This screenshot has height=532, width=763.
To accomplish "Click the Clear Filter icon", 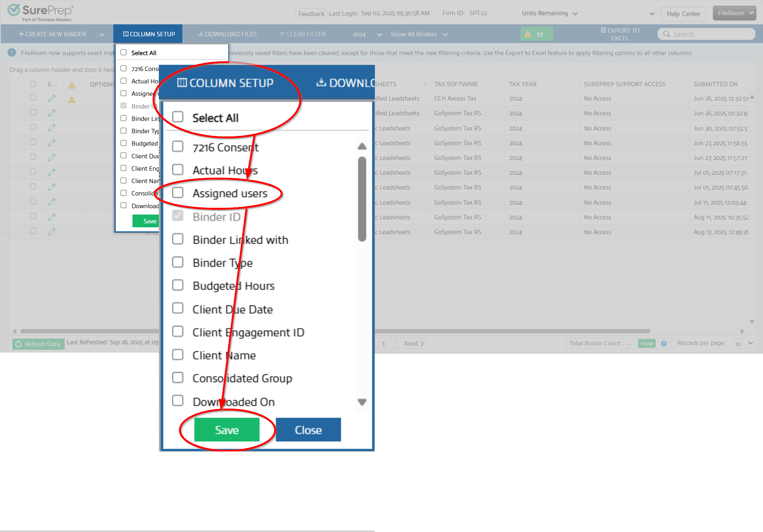I will point(283,34).
